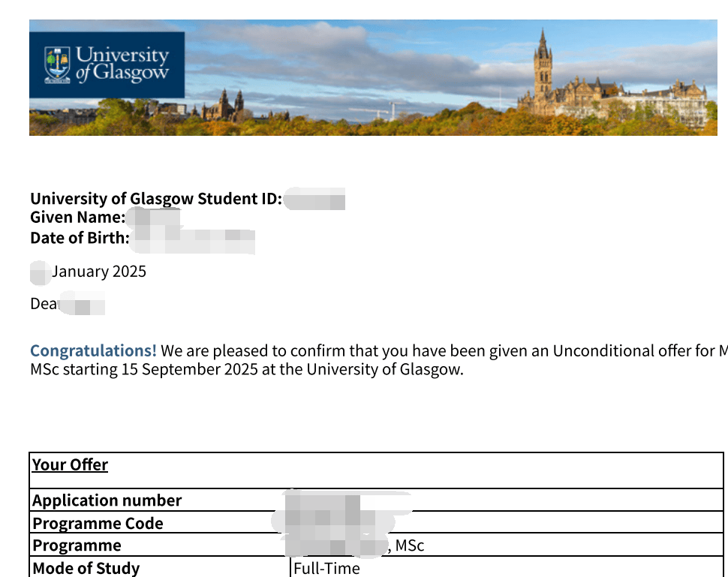Click the 'January 2025' letter date
This screenshot has width=728, height=577.
click(x=99, y=272)
